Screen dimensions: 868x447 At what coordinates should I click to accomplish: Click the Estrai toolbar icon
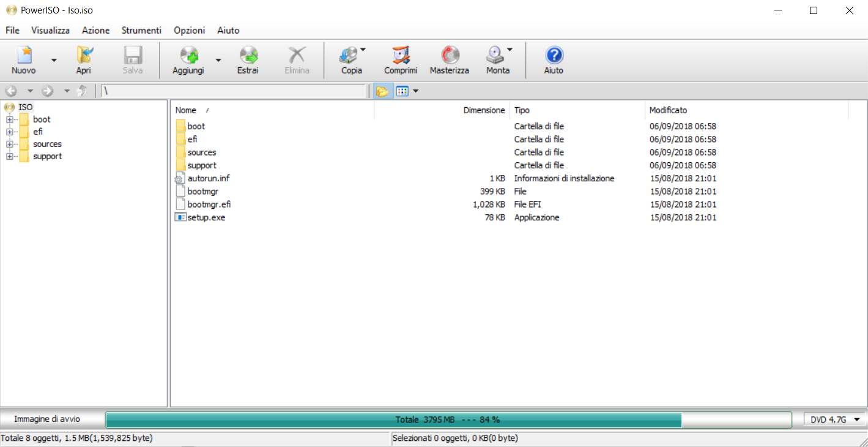[248, 56]
